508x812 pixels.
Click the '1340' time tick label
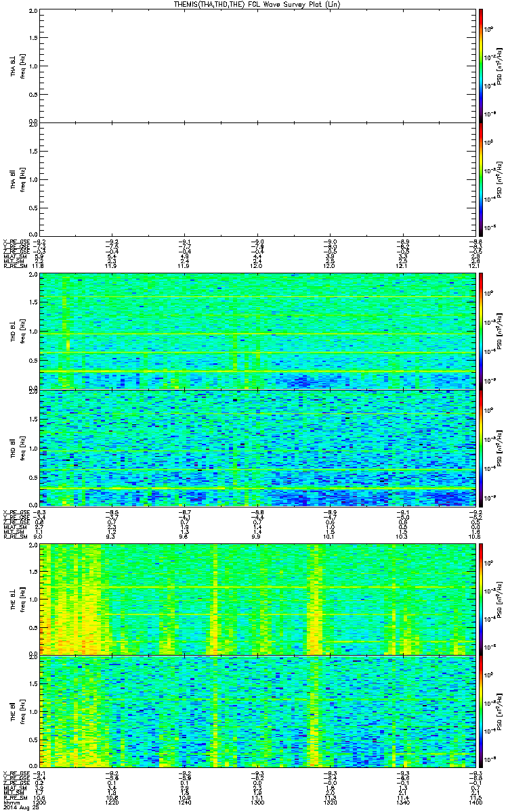tap(402, 801)
